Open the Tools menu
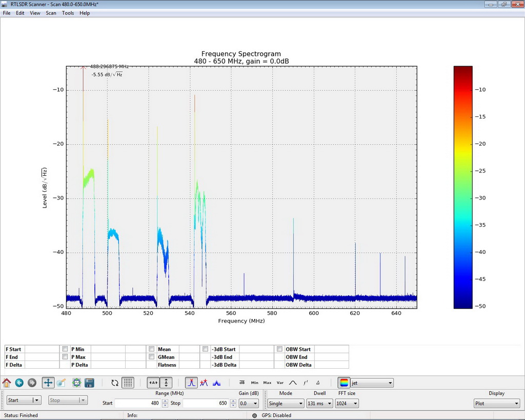Viewport: 525px width, 420px height. pos(68,13)
